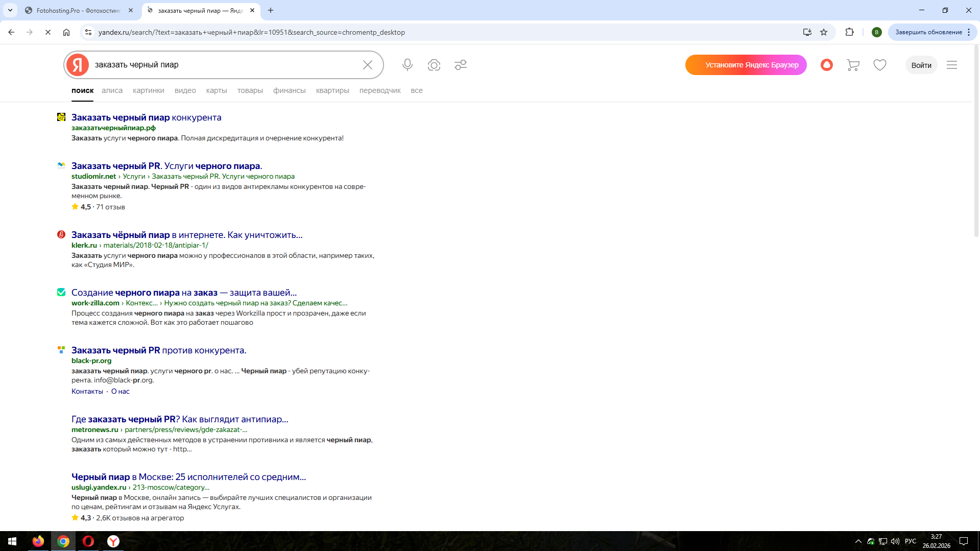
Task: Click 'Завершить обновление' Chrome button
Action: pos(933,32)
